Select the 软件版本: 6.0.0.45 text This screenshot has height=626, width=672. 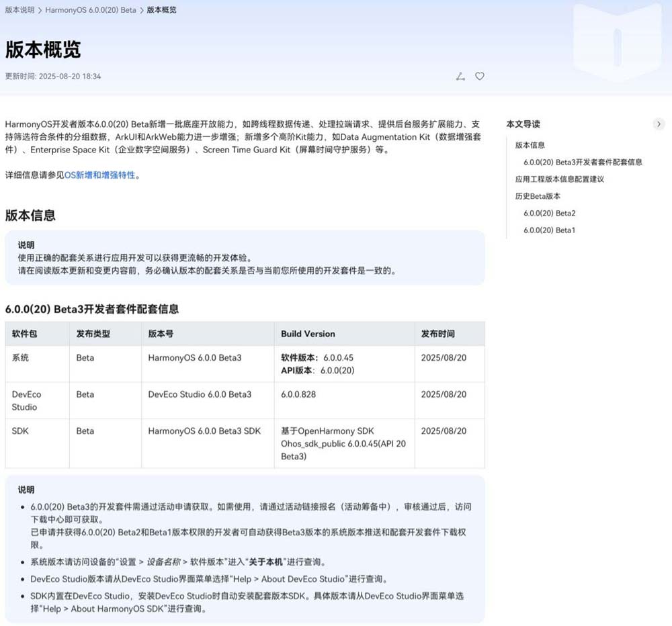(x=317, y=358)
